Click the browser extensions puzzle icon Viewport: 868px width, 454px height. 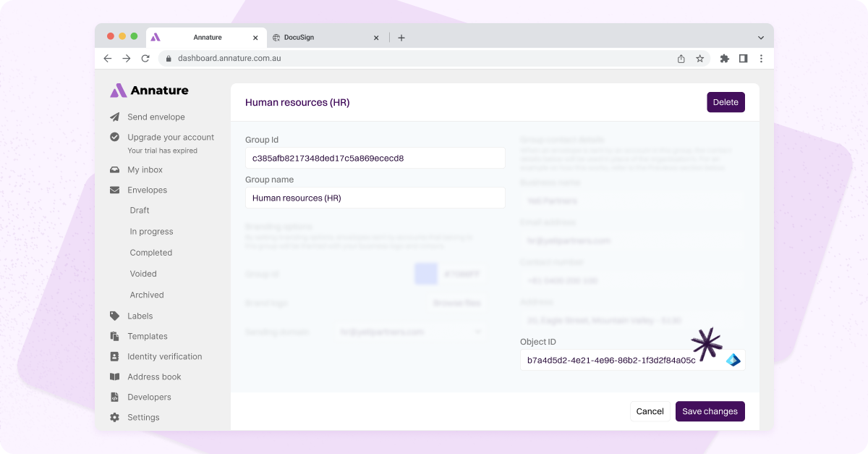[x=724, y=59]
